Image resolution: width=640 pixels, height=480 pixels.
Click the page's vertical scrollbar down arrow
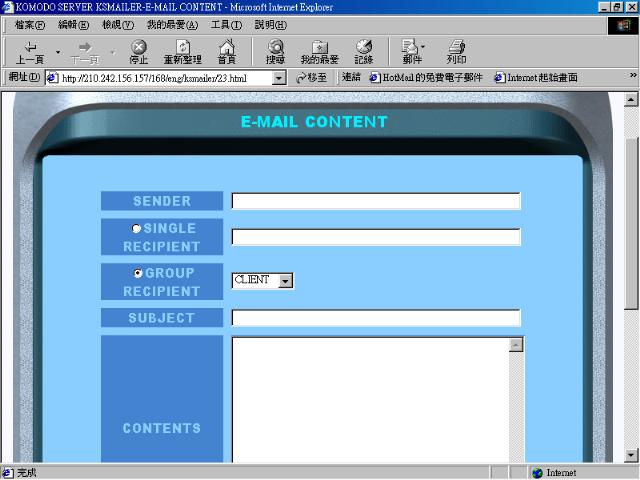pyautogui.click(x=631, y=455)
